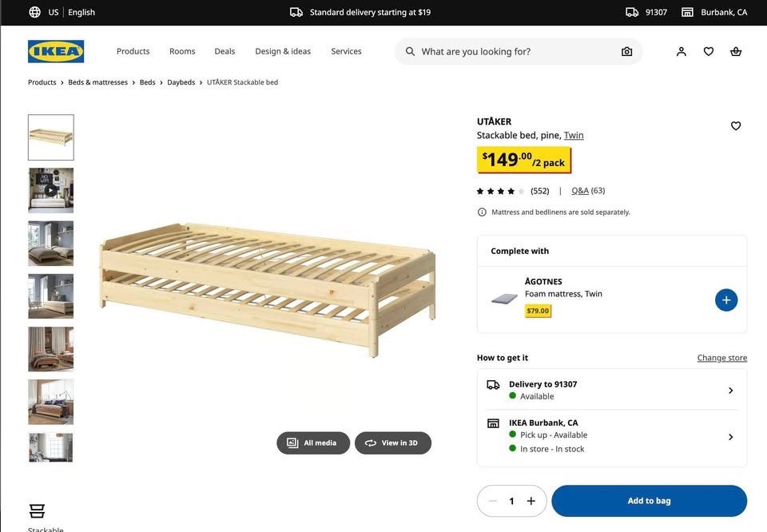This screenshot has width=767, height=532.
Task: Open the Change store link
Action: [721, 357]
